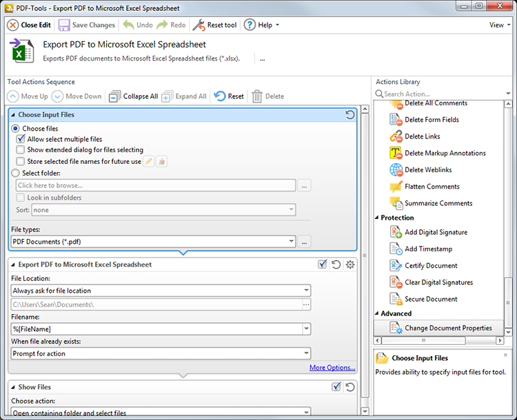
Task: Open Filename macro dropdown
Action: click(x=307, y=328)
